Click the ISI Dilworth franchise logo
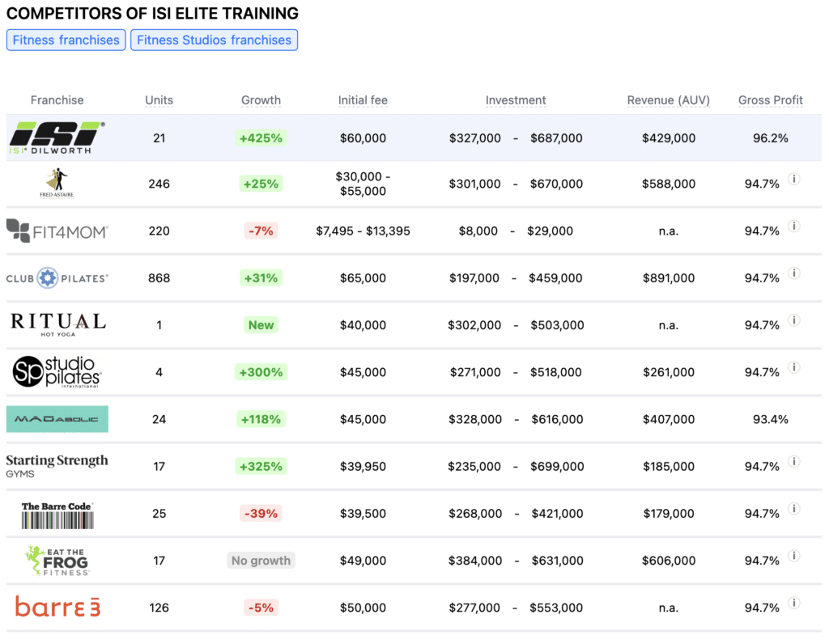Viewport: 829px width, 644px height. 57,138
